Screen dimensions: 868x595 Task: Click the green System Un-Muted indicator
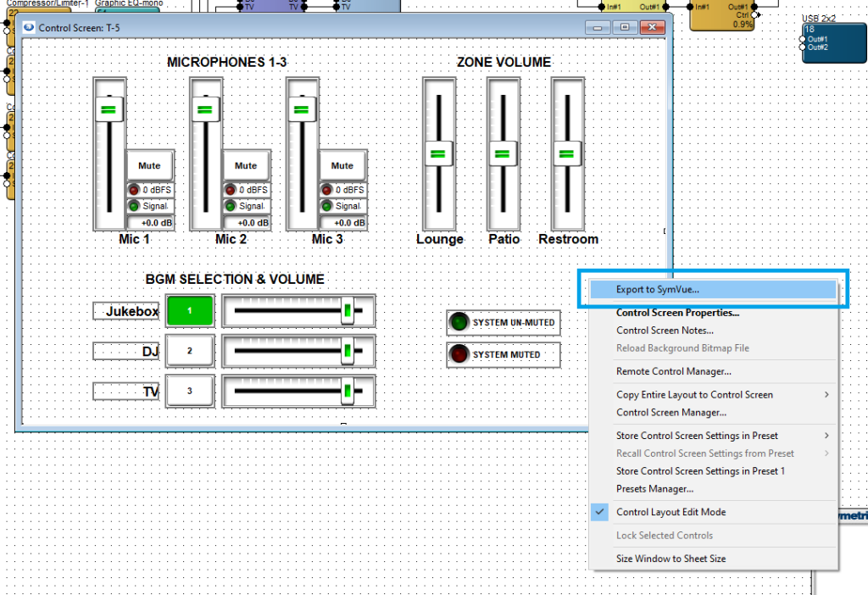[459, 322]
